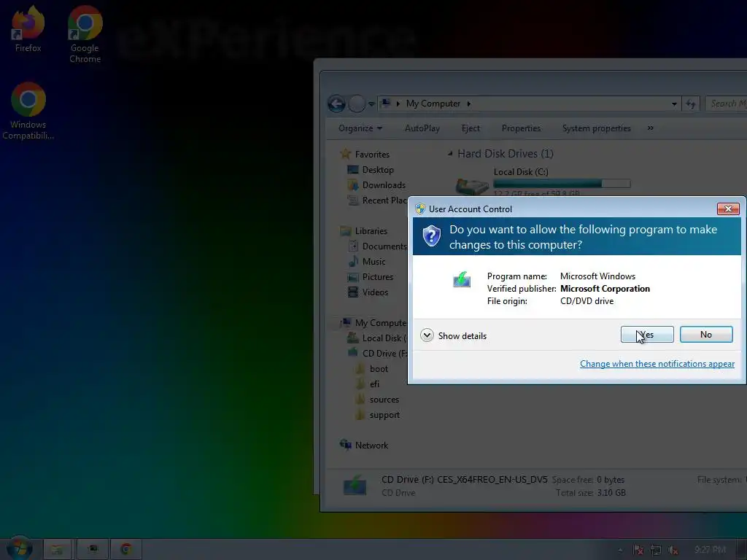Expand the address bar history dropdown
This screenshot has height=560, width=747.
[674, 104]
